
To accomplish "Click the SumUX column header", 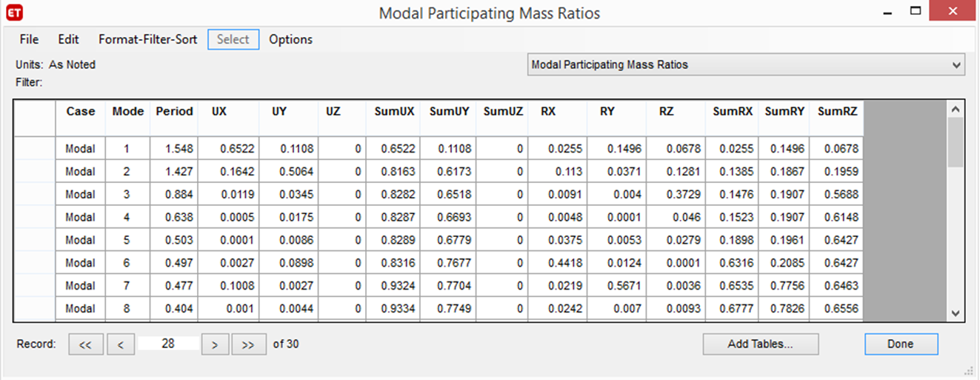I will (x=393, y=112).
